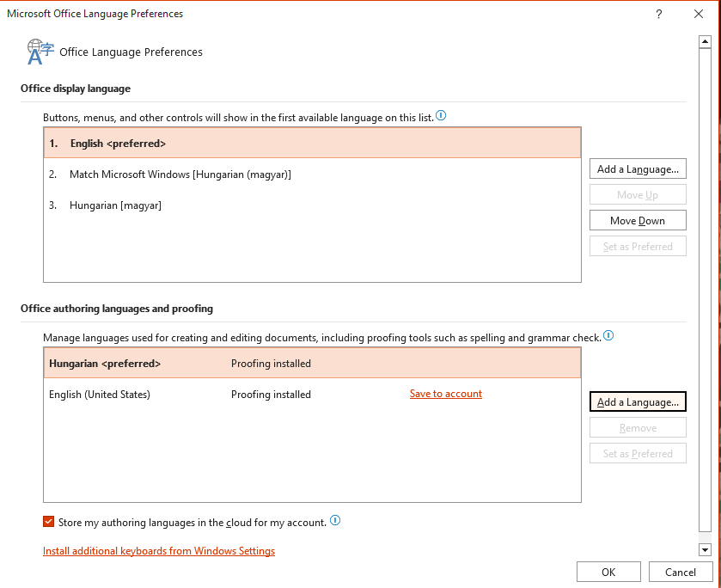Click the Office Language Preferences globe icon
The width and height of the screenshot is (721, 588).
click(40, 52)
